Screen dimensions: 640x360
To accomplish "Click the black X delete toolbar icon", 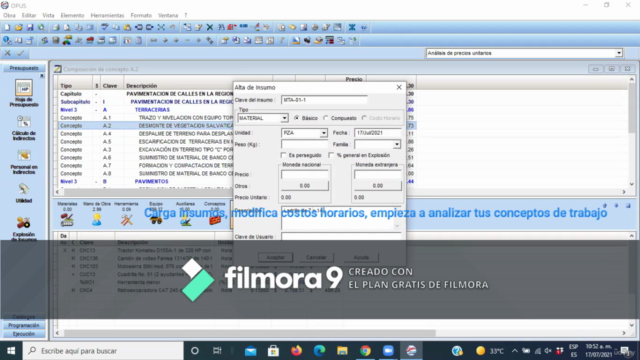I will point(210,27).
